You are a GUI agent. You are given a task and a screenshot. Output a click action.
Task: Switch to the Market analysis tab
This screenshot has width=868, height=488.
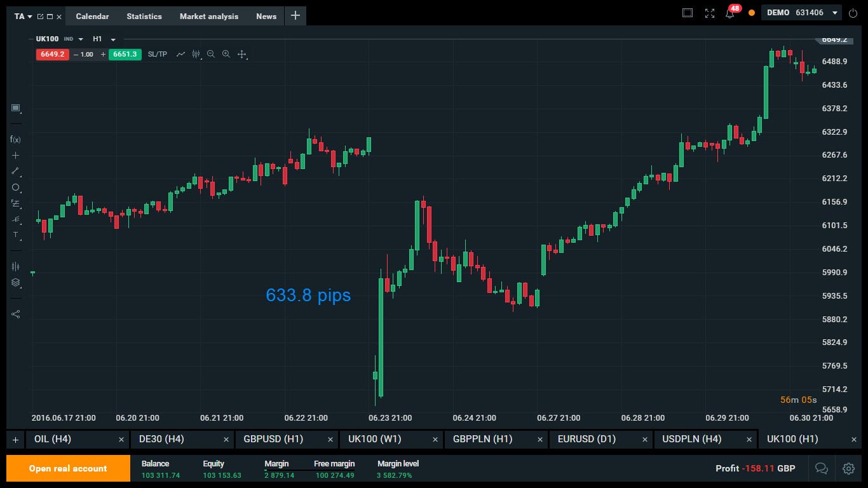[x=209, y=17]
